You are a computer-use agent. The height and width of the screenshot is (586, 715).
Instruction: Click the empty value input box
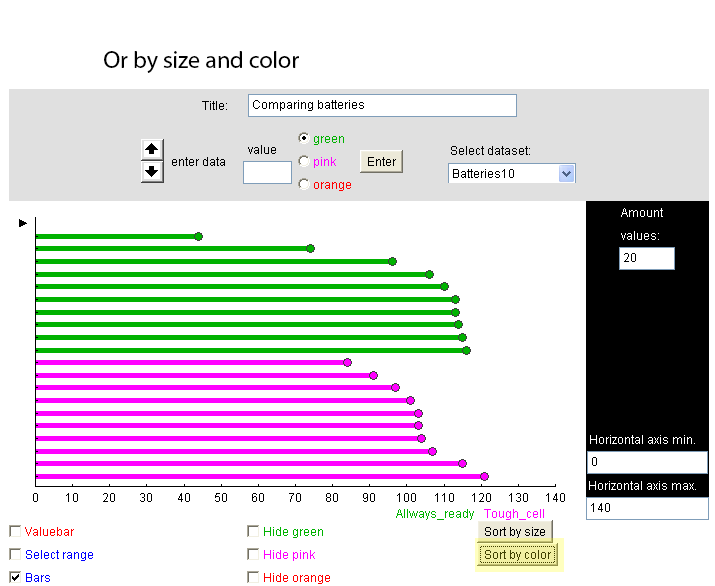click(x=267, y=172)
